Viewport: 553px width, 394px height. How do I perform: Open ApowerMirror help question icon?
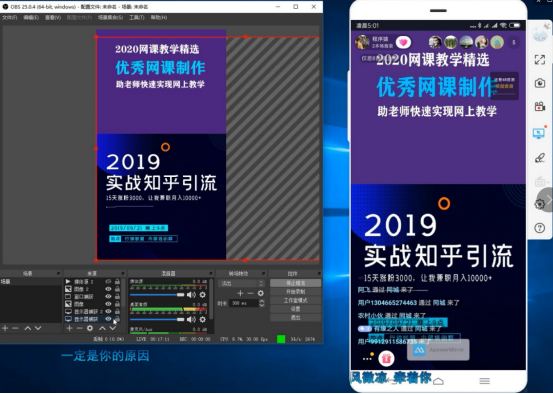point(540,228)
